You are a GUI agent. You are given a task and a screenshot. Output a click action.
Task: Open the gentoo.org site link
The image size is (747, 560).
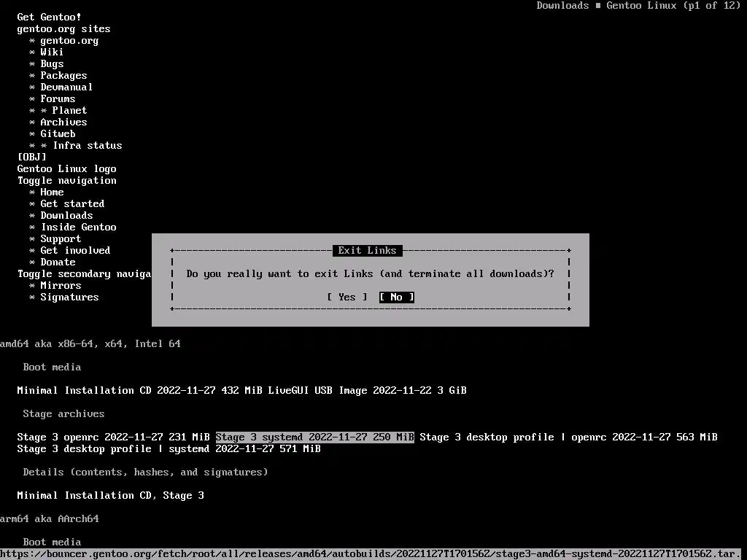pos(69,41)
